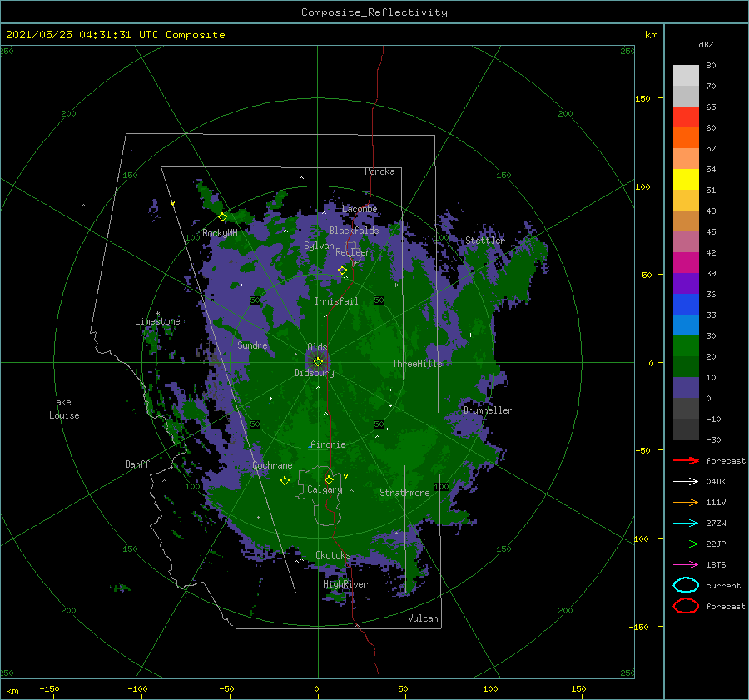Click the dBZ legend heading
Screen dimensions: 749x700
(x=706, y=44)
